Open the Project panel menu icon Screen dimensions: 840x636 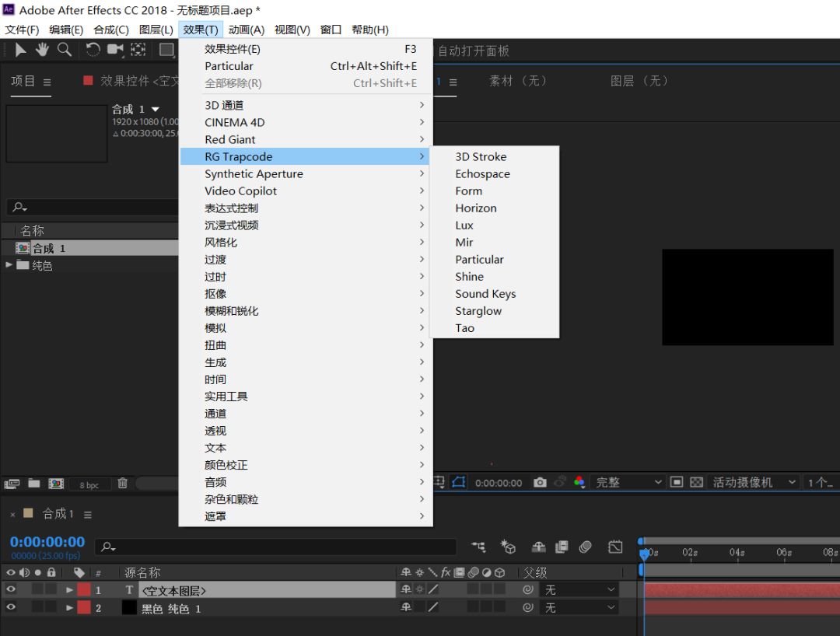click(47, 82)
